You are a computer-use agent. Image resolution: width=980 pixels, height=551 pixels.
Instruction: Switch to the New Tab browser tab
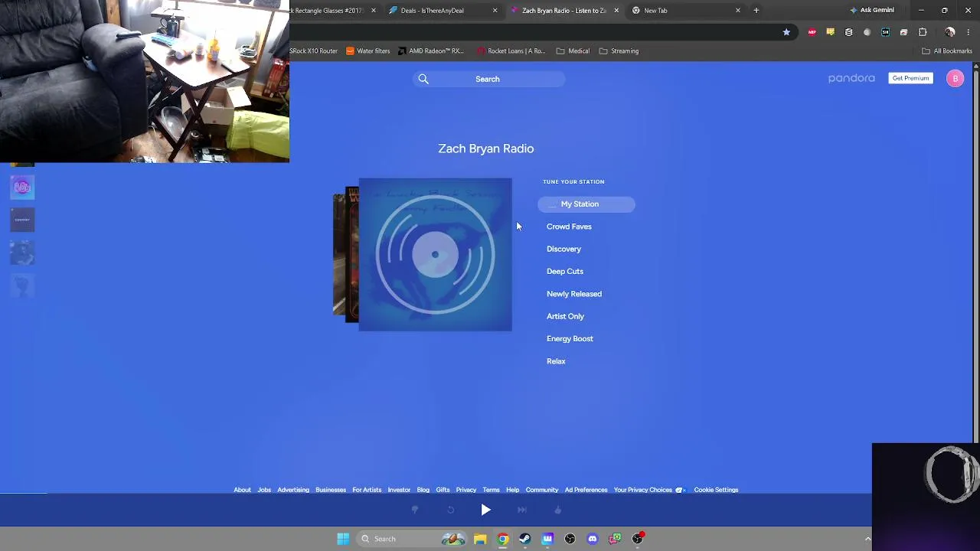pos(686,11)
